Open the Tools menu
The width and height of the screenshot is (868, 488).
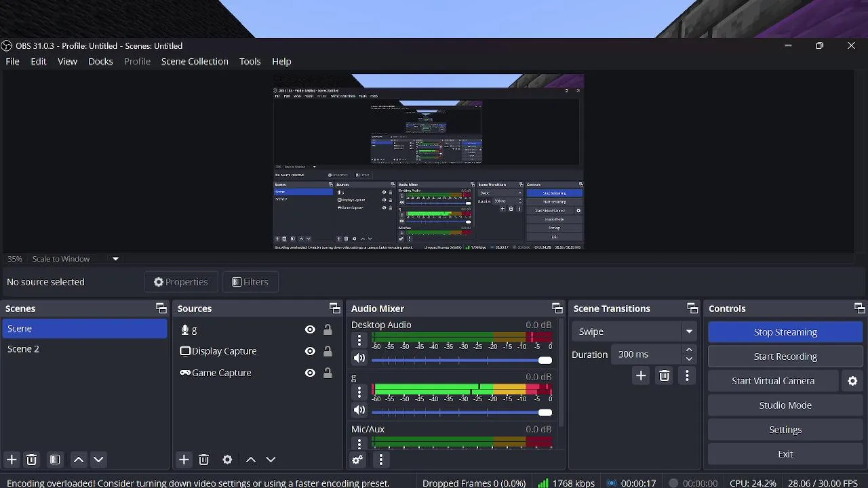click(250, 61)
